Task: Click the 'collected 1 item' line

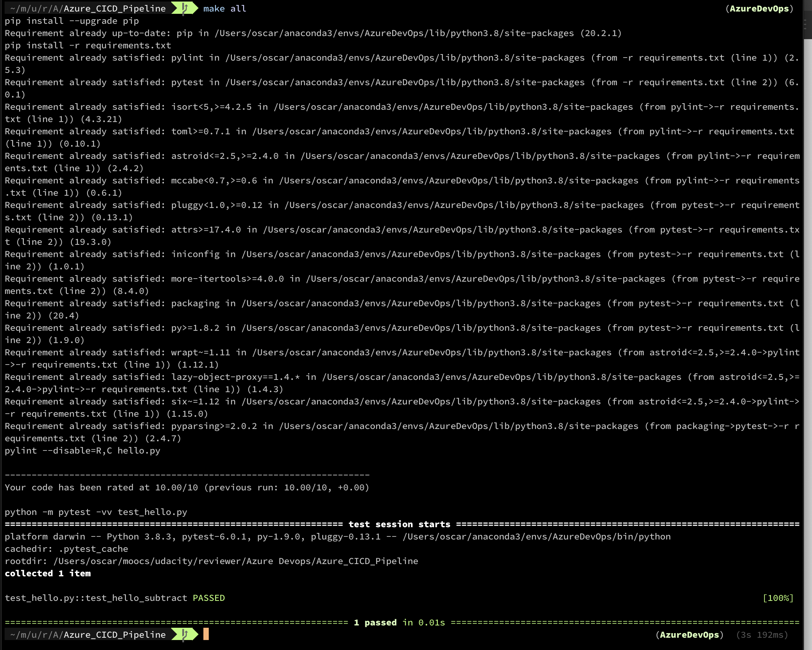Action: tap(48, 573)
